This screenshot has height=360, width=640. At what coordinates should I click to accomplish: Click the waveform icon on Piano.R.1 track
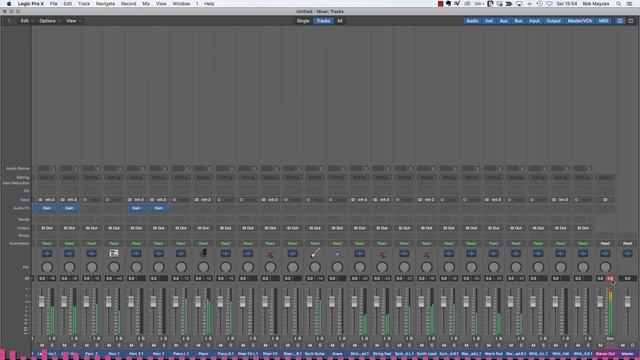[225, 253]
